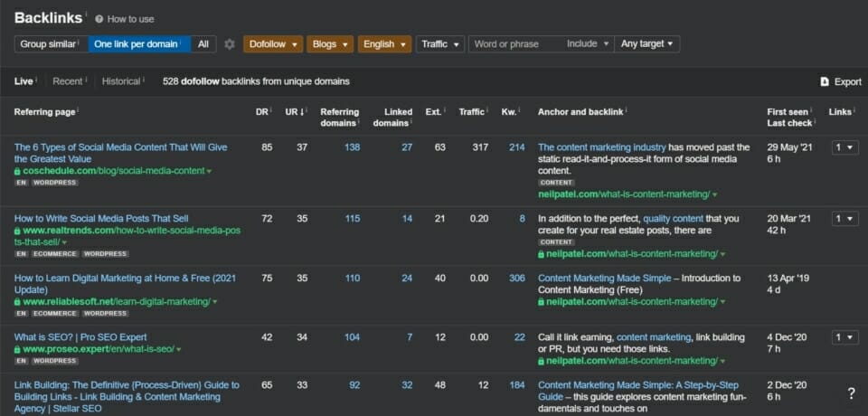Screen dimensions: 868x416
Task: Open the Dofollow filter dropdown
Action: click(273, 44)
